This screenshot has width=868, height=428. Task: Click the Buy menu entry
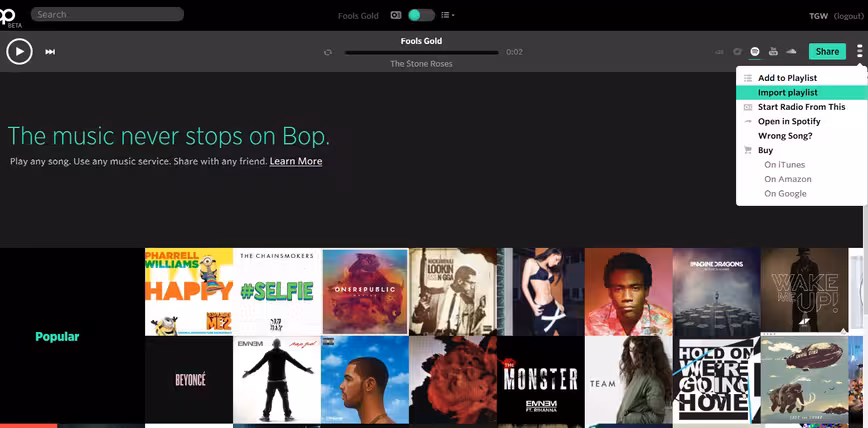801,150
